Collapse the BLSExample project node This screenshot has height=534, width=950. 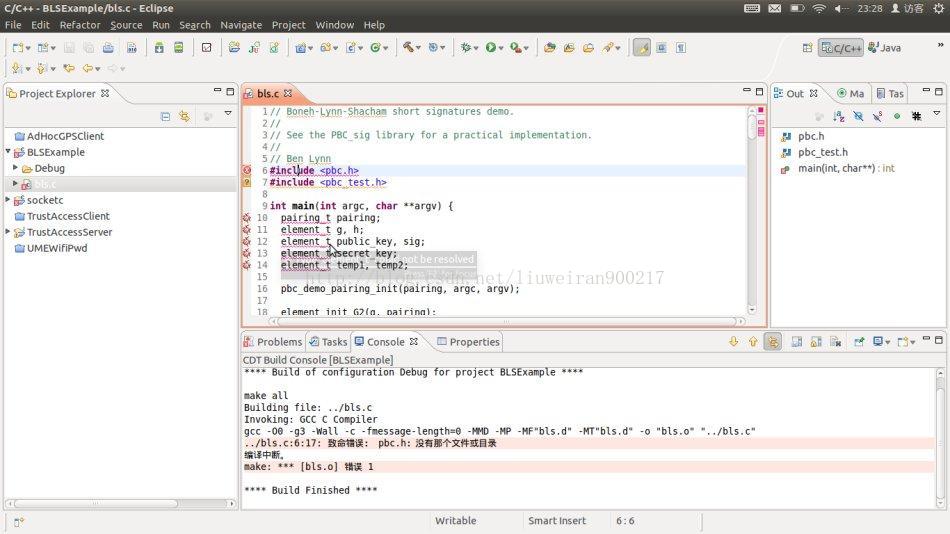(8, 152)
